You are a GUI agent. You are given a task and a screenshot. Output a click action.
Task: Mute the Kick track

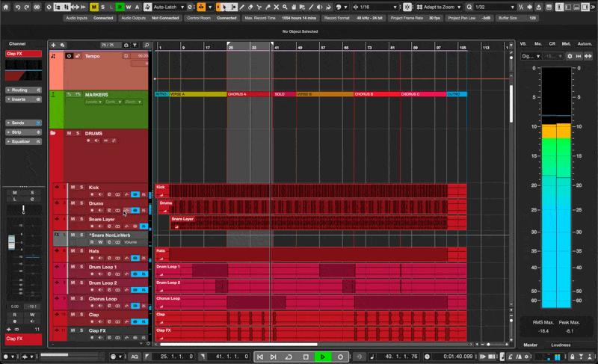pyautogui.click(x=73, y=187)
